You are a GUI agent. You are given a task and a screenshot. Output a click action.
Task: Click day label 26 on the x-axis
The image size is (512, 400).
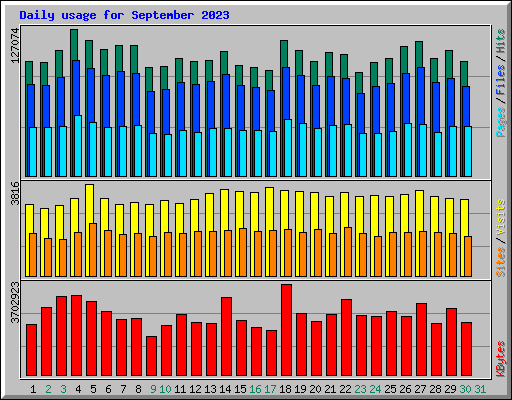click(x=405, y=389)
